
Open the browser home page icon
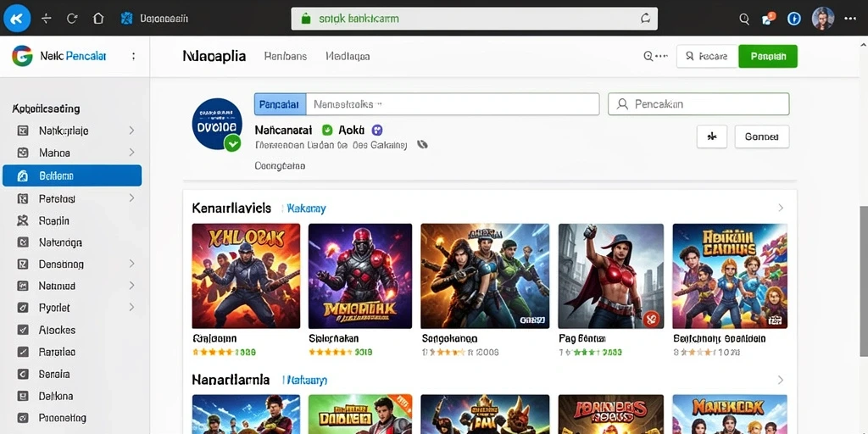coord(98,19)
